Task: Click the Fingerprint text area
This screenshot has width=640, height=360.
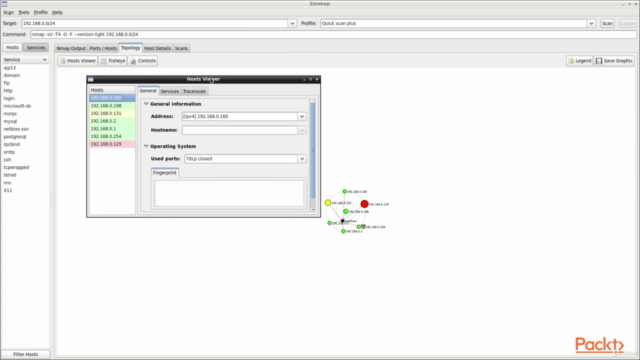Action: click(229, 193)
